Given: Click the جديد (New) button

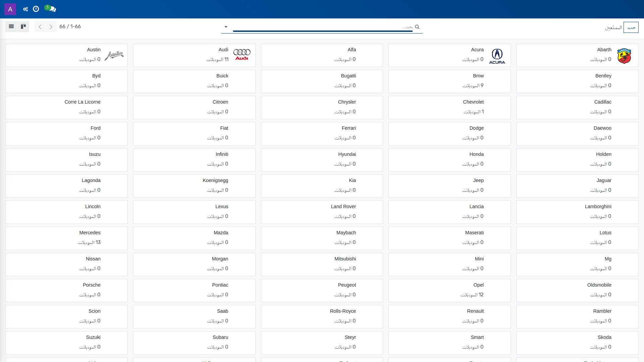Looking at the screenshot, I should 631,27.
